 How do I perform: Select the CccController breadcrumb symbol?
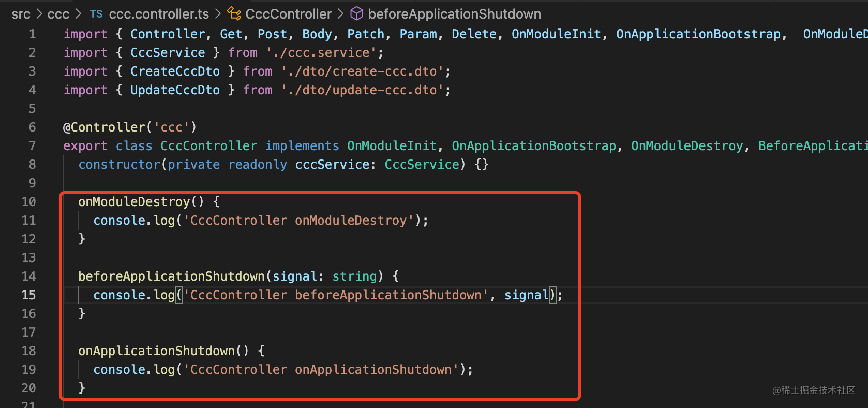pyautogui.click(x=288, y=14)
